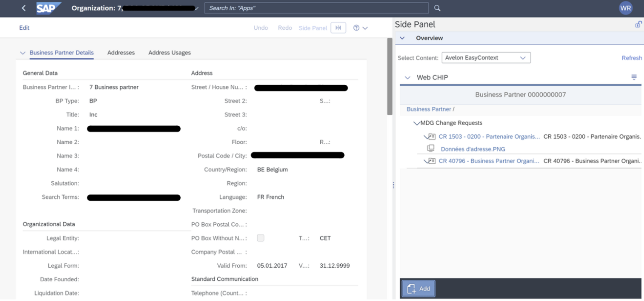Open the Address Usages tab

(x=169, y=53)
